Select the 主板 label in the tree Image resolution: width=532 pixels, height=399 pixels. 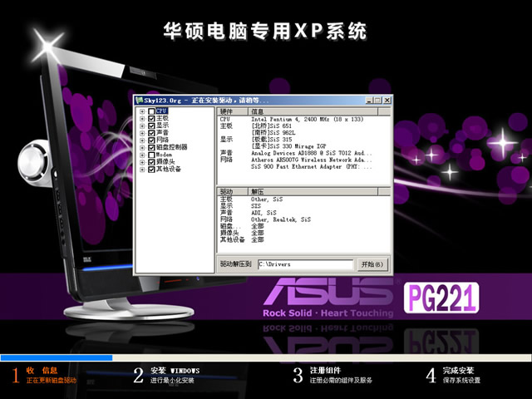tap(163, 118)
